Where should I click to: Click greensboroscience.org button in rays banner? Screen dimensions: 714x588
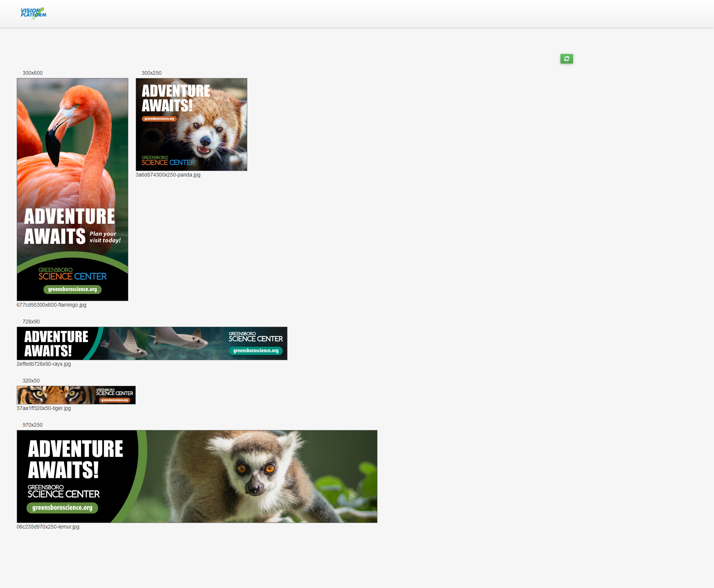click(x=256, y=351)
